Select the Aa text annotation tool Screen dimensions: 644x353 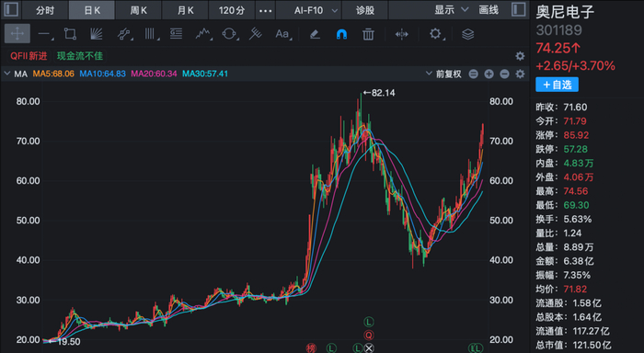(x=282, y=34)
